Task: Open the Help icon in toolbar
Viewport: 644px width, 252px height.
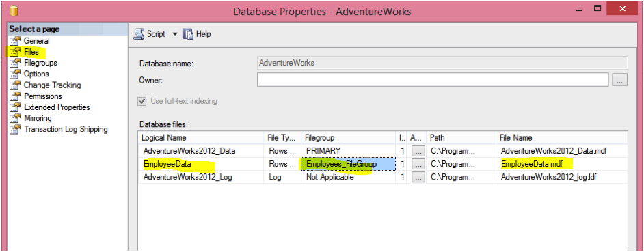Action: pyautogui.click(x=188, y=34)
